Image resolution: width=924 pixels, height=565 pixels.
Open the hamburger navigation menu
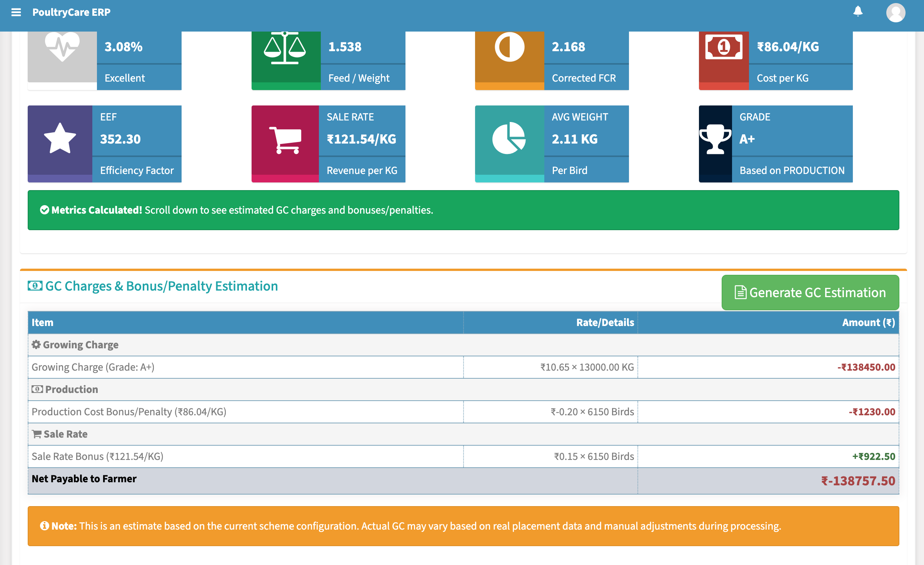(16, 12)
